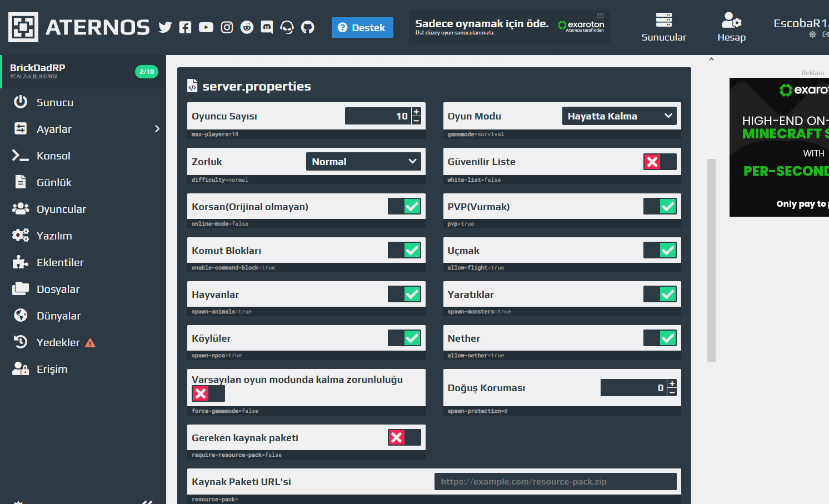
Task: Click the Yedekler warning triangle icon
Action: 90,343
